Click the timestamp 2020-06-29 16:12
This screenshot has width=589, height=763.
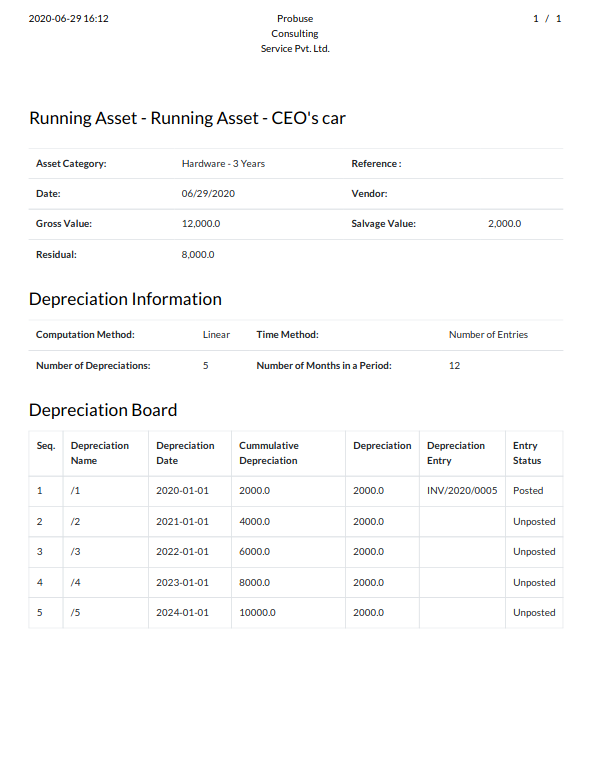pyautogui.click(x=69, y=18)
